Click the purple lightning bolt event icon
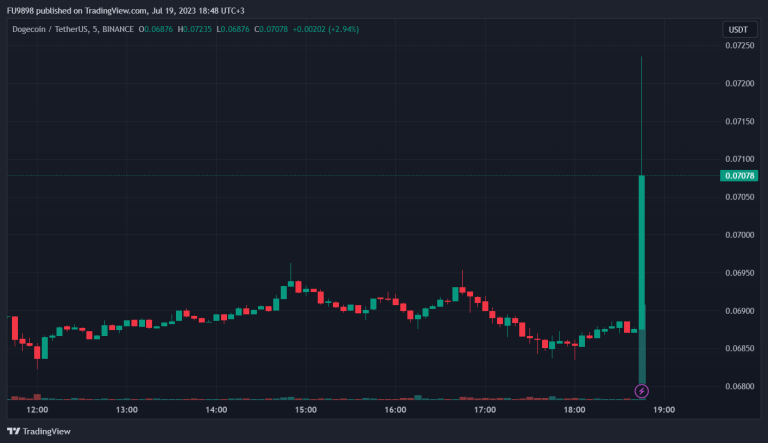 click(642, 390)
